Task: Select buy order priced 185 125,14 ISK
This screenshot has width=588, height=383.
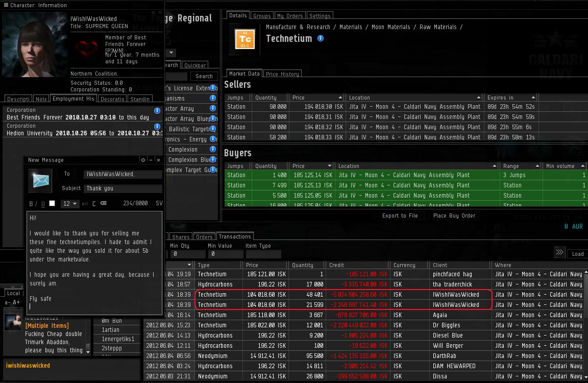Action: pyautogui.click(x=406, y=175)
